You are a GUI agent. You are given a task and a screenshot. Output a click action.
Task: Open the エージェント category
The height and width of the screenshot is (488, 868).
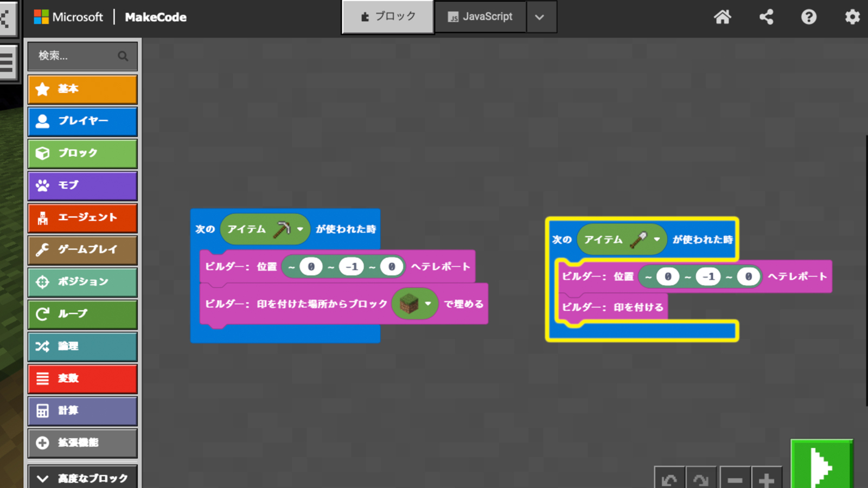click(82, 217)
